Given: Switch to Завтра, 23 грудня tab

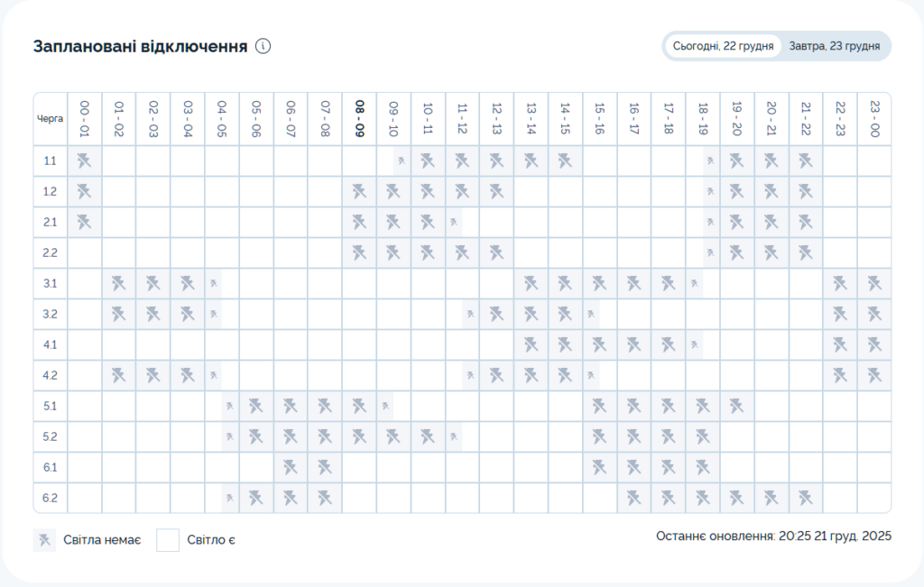Looking at the screenshot, I should point(834,46).
